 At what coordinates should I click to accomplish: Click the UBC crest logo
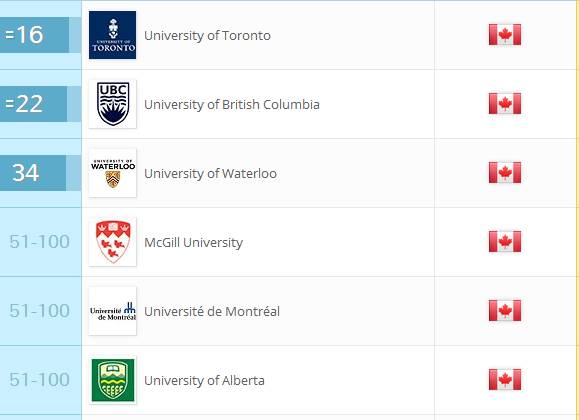pyautogui.click(x=113, y=104)
